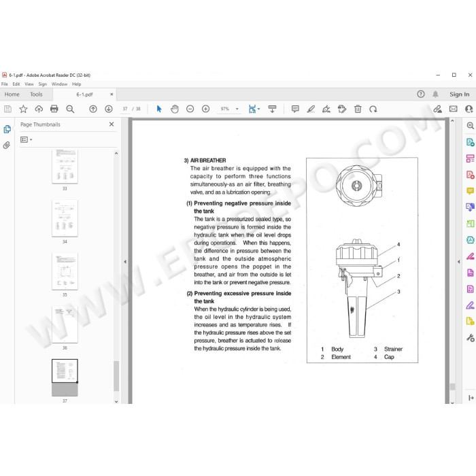Screen dimensions: 476x476
Task: Open the Attachments paperclip panel
Action: 7,145
